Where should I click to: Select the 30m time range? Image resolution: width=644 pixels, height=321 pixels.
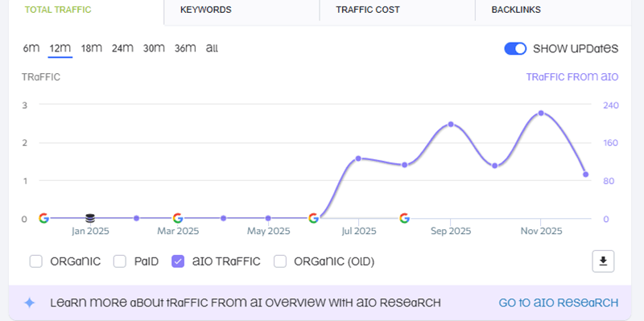[x=154, y=48]
